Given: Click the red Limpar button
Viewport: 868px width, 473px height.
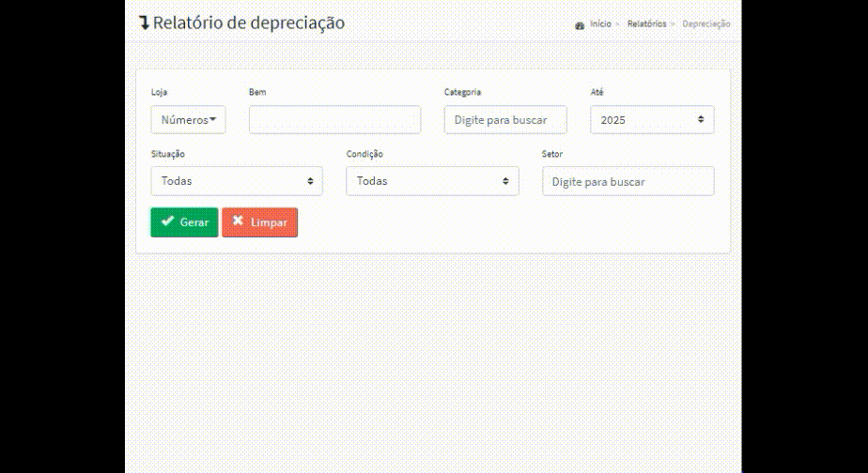Looking at the screenshot, I should coord(259,221).
